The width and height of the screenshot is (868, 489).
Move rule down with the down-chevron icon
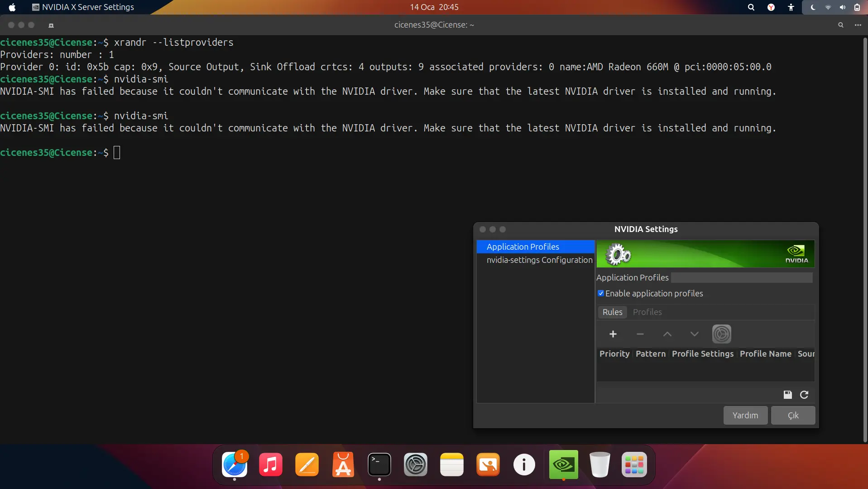coord(694,334)
